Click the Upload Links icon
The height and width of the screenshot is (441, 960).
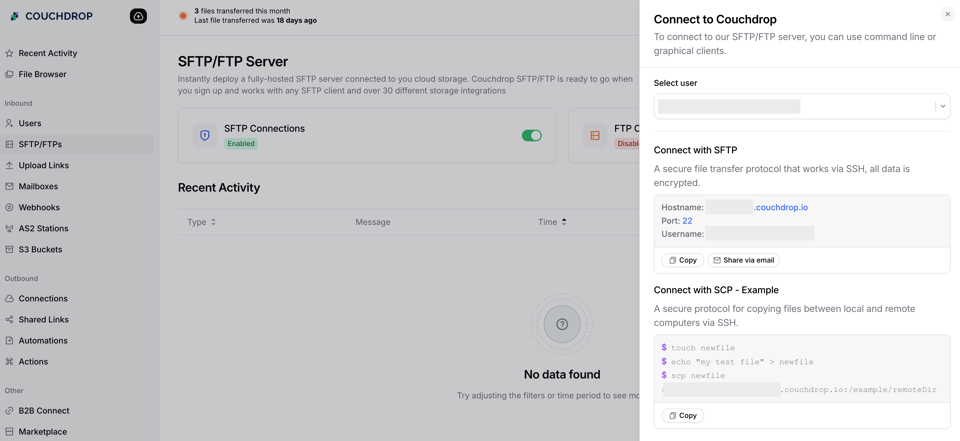[x=9, y=165]
